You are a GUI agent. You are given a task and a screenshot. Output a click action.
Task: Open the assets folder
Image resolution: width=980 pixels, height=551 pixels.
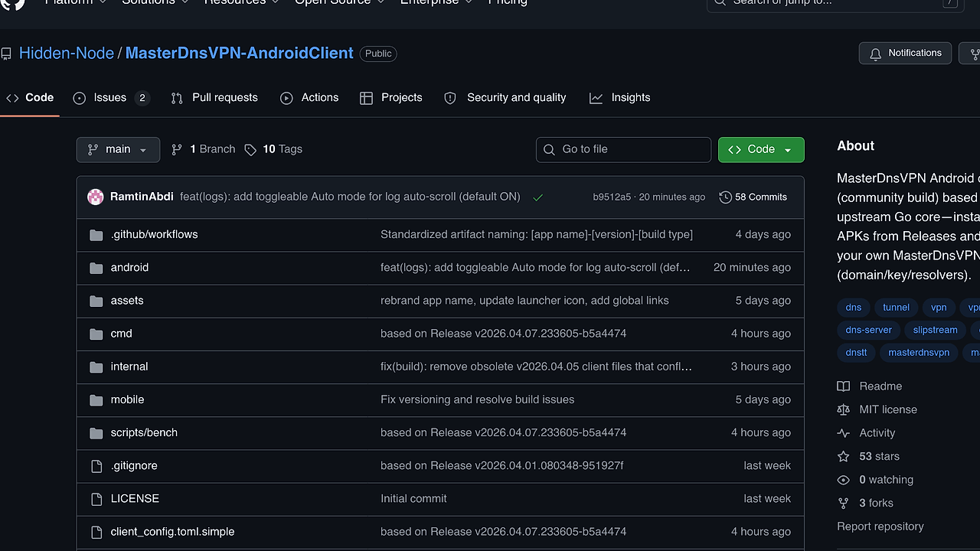(127, 300)
